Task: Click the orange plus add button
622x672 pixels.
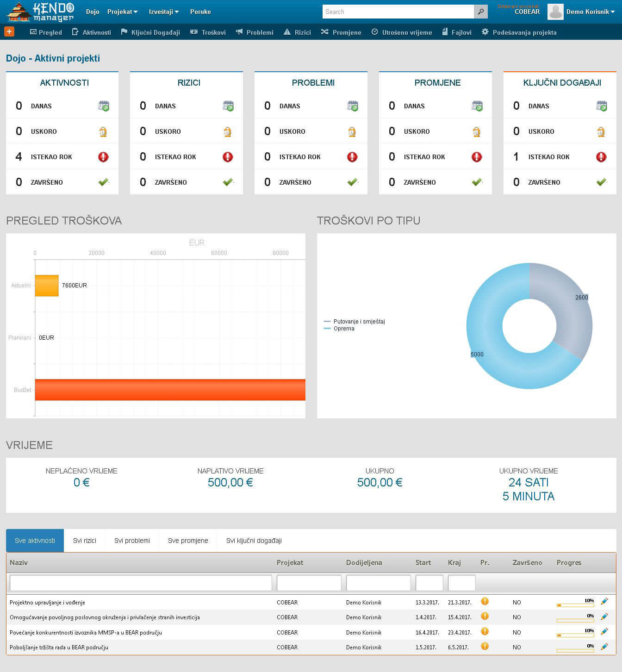Action: pyautogui.click(x=9, y=31)
